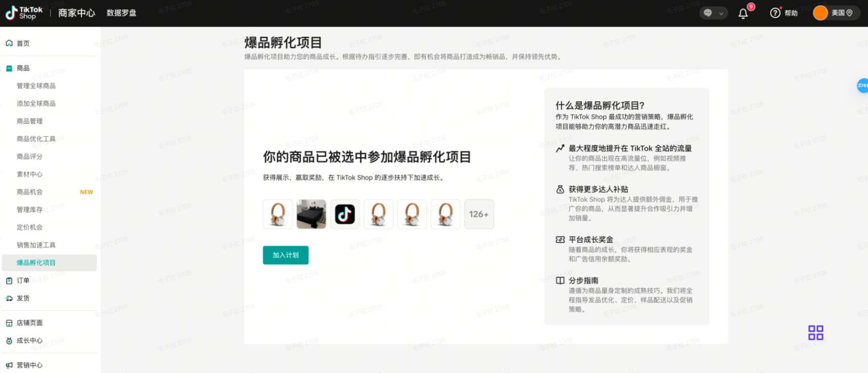Click the 发货 shipping icon

click(x=9, y=298)
